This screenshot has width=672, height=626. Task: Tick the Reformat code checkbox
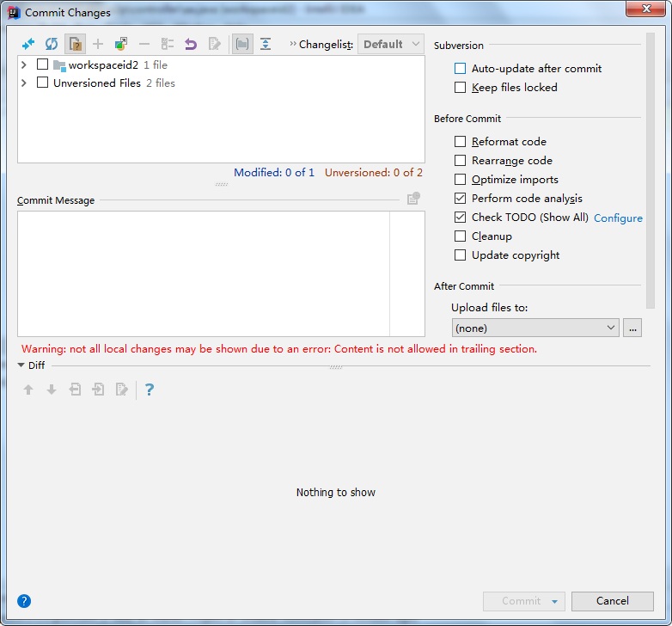click(460, 142)
